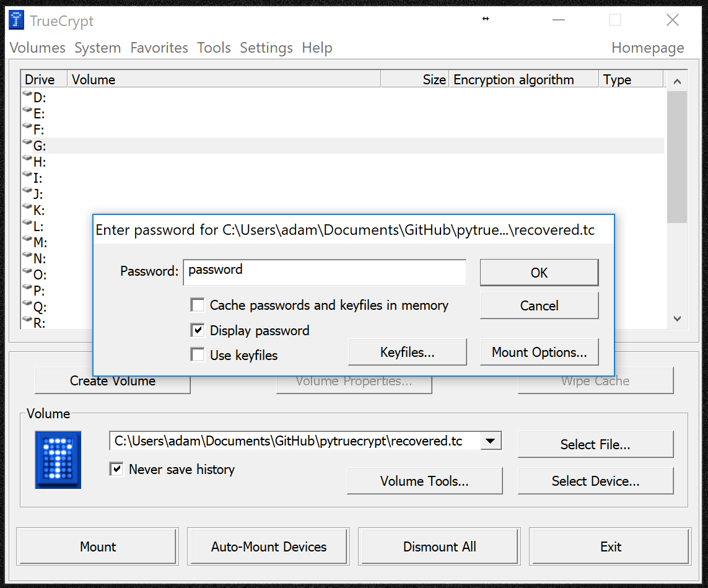Open Volume Tools... button
The height and width of the screenshot is (588, 708).
424,481
